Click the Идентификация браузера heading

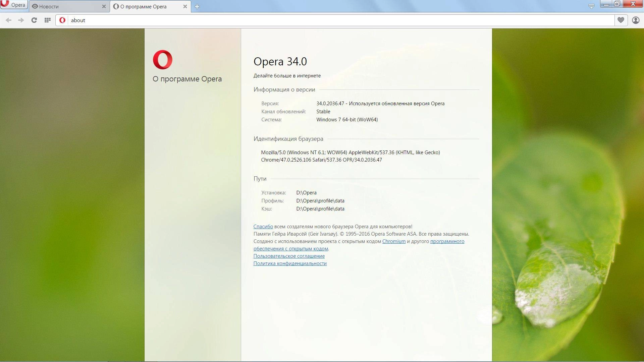pos(288,139)
